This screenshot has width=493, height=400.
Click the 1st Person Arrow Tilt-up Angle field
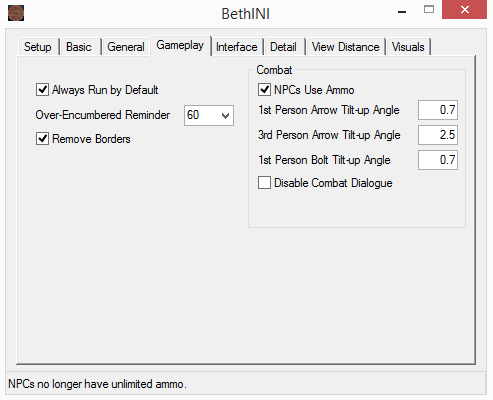pyautogui.click(x=438, y=110)
